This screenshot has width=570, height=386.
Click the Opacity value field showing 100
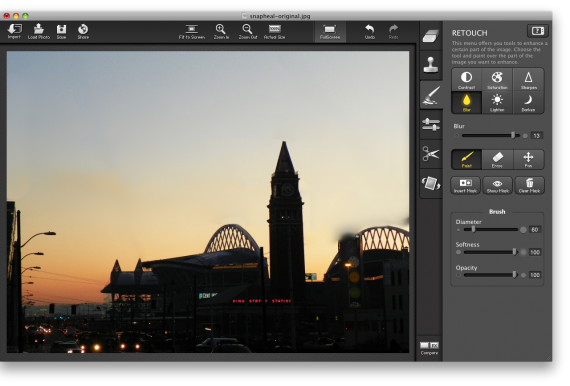(x=534, y=275)
